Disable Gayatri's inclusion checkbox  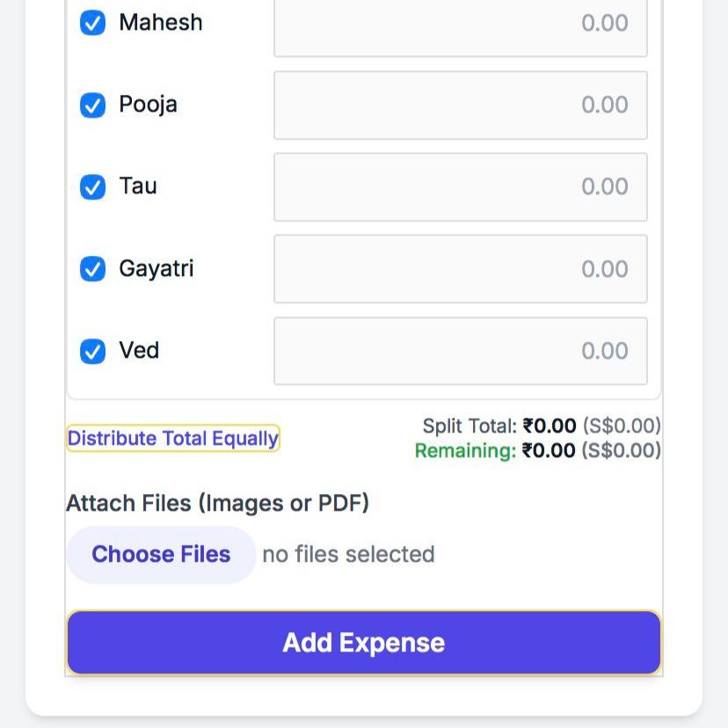click(92, 269)
